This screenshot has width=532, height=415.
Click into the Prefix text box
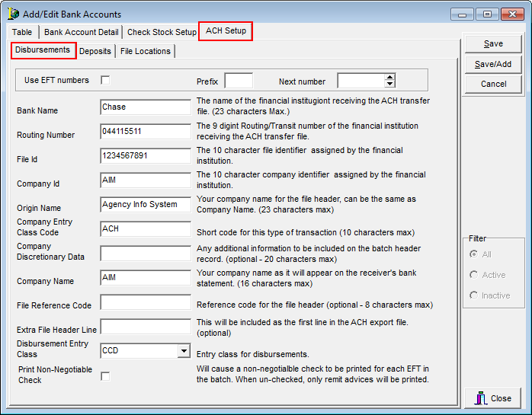pos(239,81)
